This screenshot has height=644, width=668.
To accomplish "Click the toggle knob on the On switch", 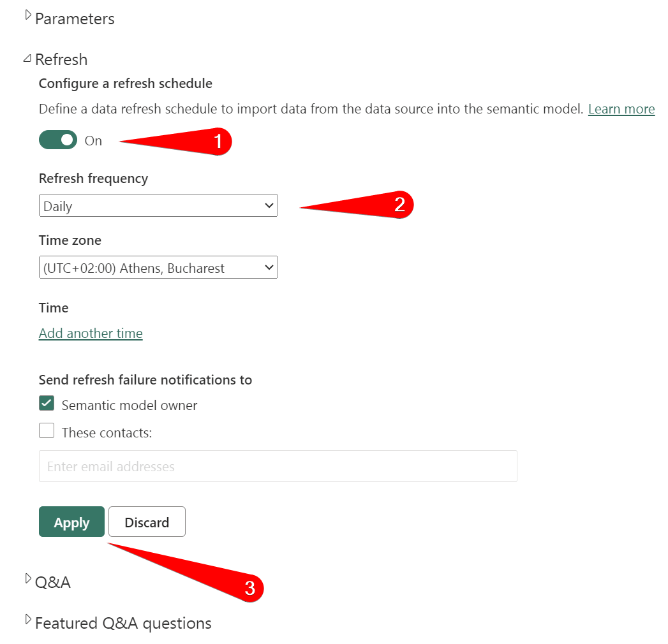I will (66, 140).
